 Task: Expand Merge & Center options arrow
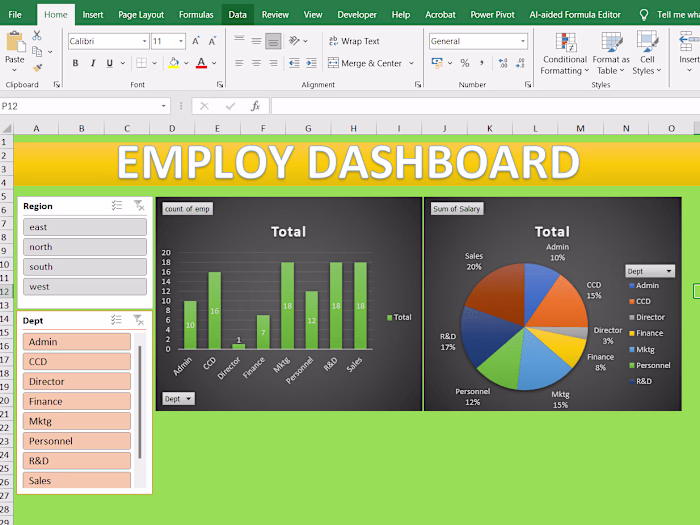click(x=411, y=63)
